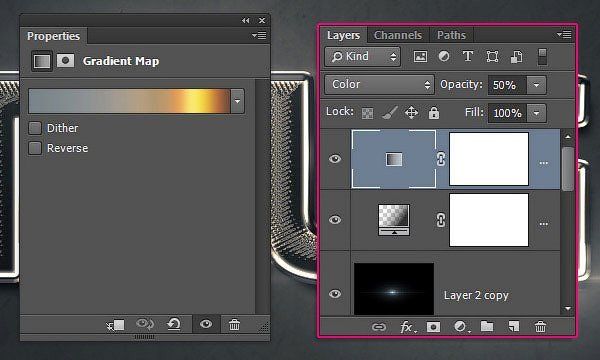Open the Fill slider dropdown arrow
Image resolution: width=600 pixels, height=360 pixels.
[x=536, y=113]
